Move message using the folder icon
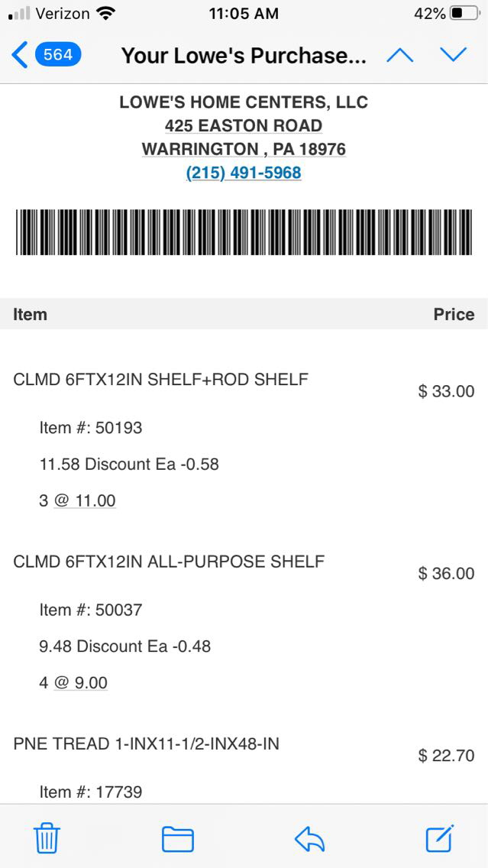 coord(177,839)
